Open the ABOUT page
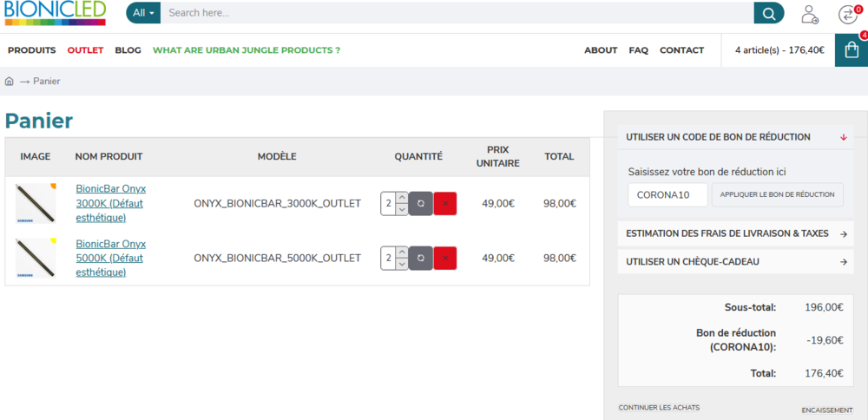 click(x=601, y=50)
